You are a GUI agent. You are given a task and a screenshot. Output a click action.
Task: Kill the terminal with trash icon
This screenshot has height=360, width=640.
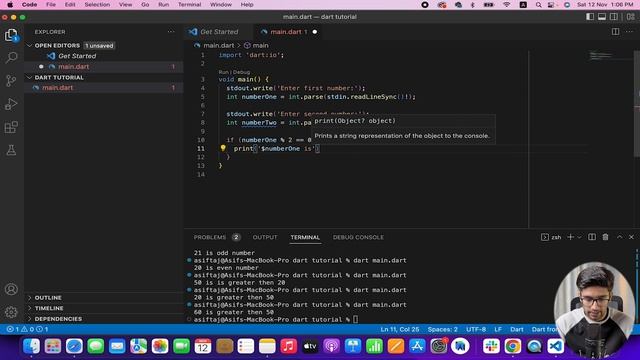coord(605,237)
